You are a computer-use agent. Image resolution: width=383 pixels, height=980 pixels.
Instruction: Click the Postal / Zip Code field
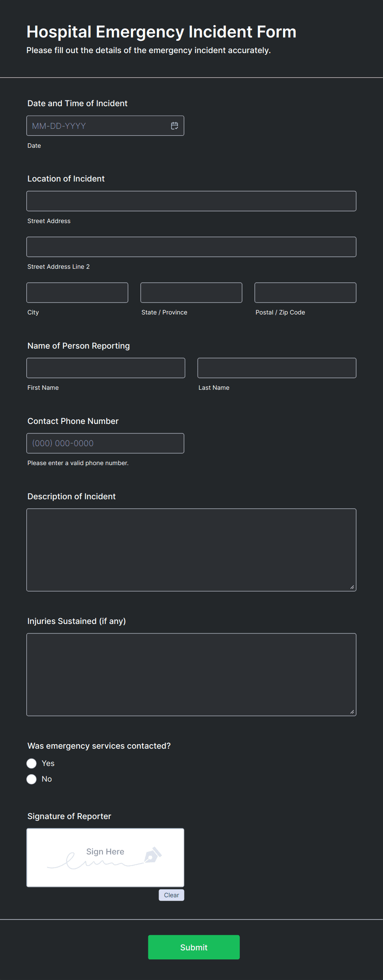(306, 293)
